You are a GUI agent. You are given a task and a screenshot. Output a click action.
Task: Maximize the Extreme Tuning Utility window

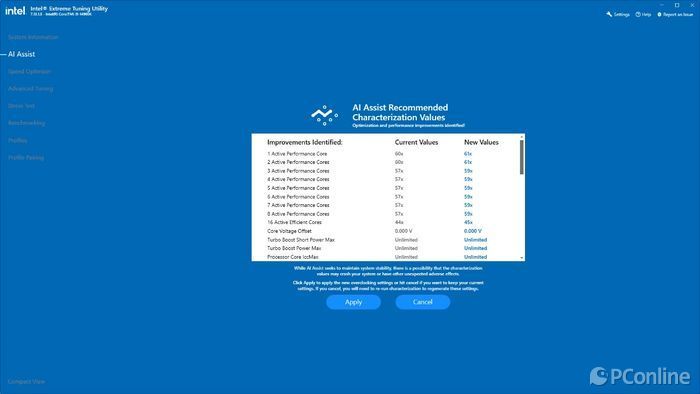click(677, 5)
